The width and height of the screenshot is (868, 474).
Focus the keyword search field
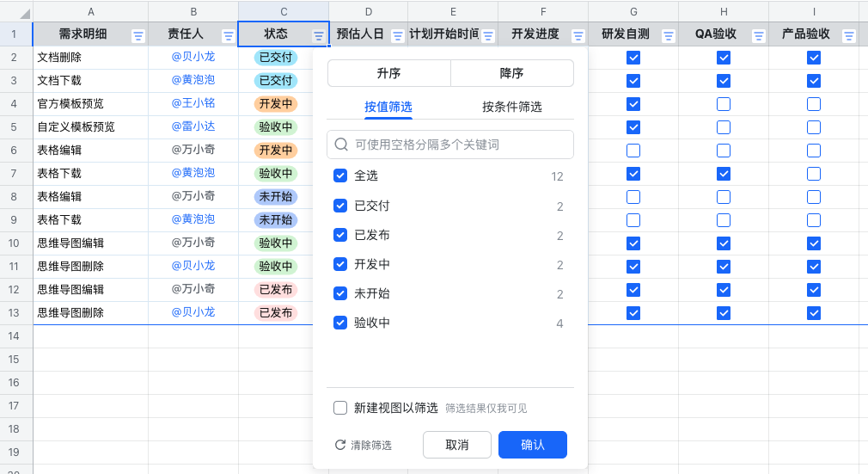[x=450, y=145]
